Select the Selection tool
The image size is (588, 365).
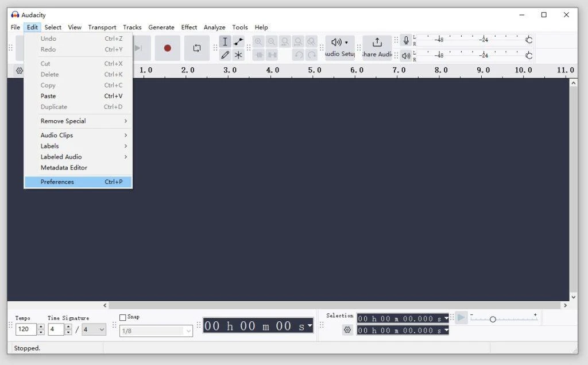click(225, 41)
